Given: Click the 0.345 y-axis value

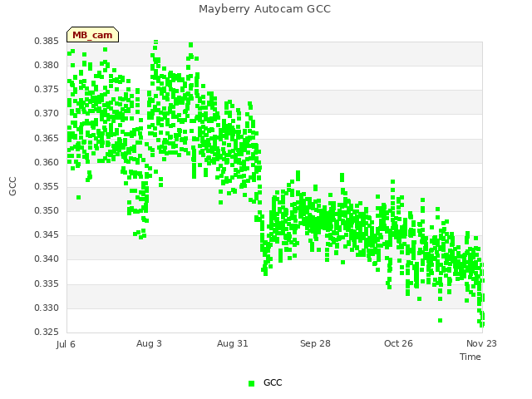Looking at the screenshot, I should (47, 234).
